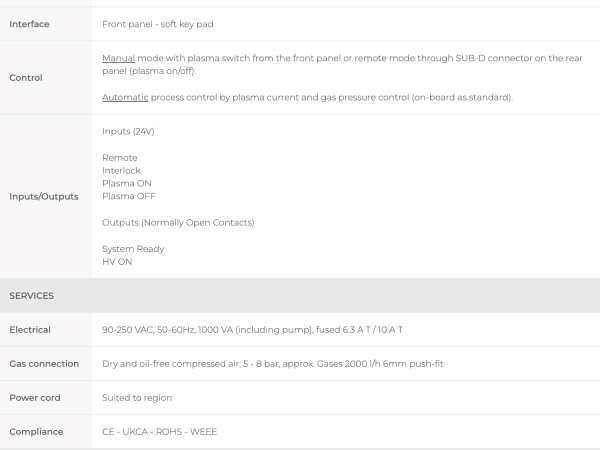Image resolution: width=600 pixels, height=450 pixels.
Task: Click the CE - UKCA - ROHS - WEEE text
Action: (x=160, y=432)
